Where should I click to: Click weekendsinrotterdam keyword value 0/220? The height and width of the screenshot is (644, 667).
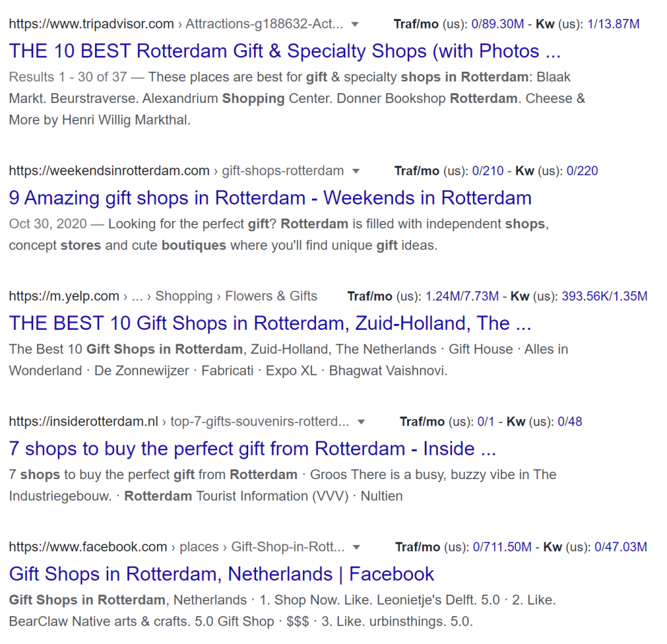click(582, 171)
